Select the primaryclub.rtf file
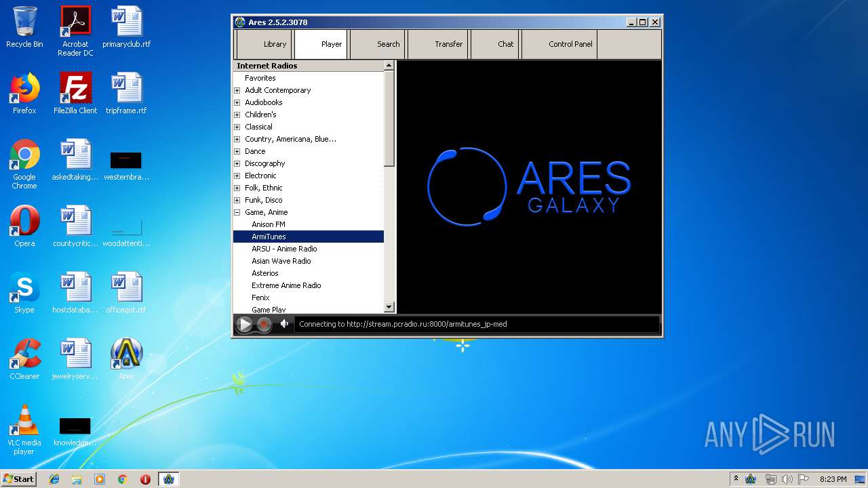Image resolution: width=868 pixels, height=488 pixels. pos(126,27)
